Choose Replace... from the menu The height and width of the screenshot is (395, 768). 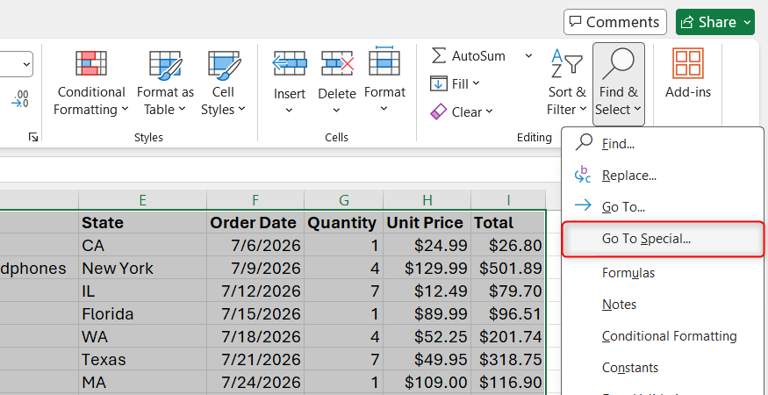pyautogui.click(x=663, y=175)
